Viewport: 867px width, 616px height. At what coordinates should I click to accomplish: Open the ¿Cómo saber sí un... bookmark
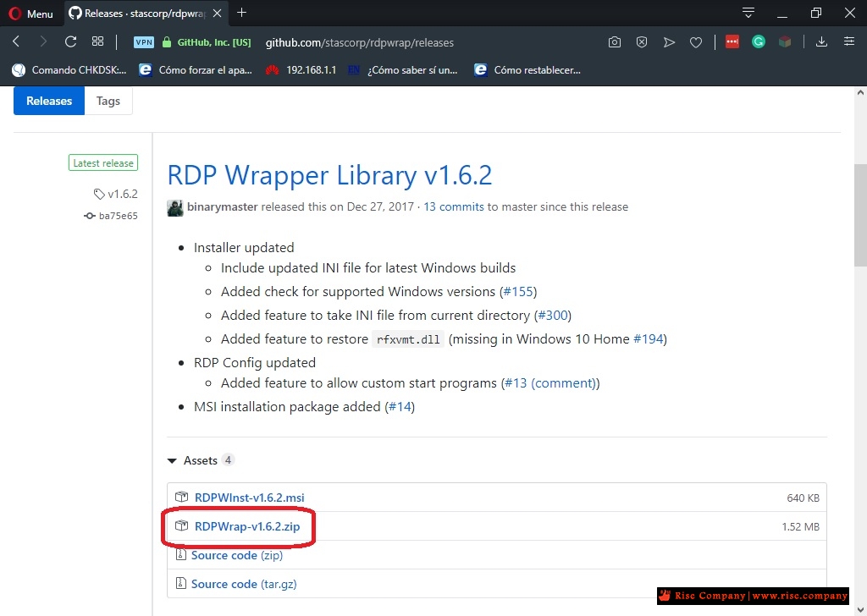402,70
